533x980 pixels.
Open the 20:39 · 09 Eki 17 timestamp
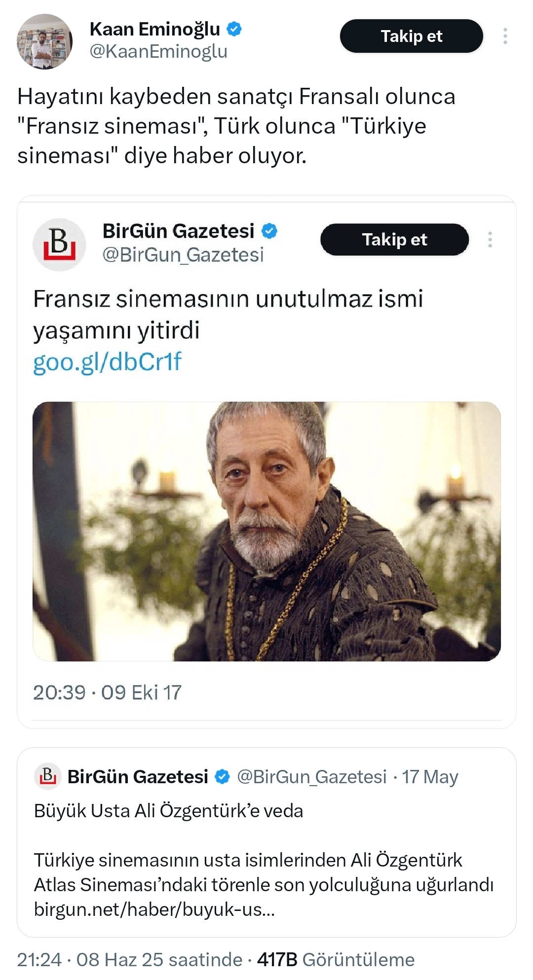107,692
